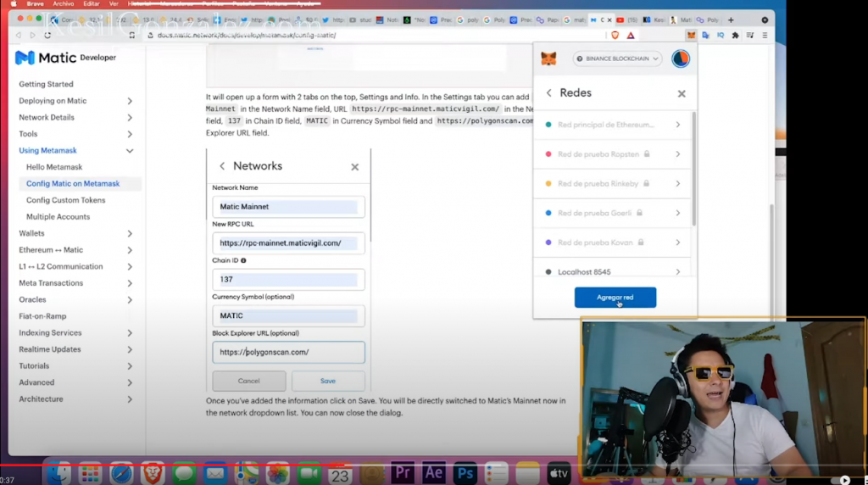Launch Premiere Pro from the dock
The image size is (868, 485).
point(402,473)
